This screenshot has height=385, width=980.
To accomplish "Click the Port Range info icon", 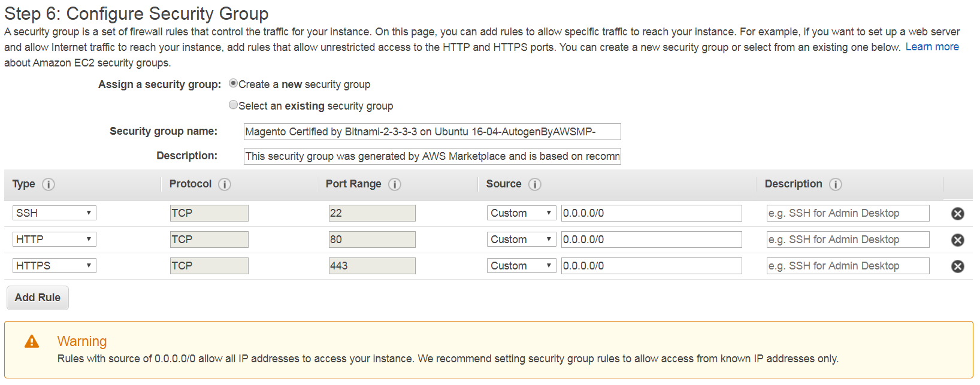I will click(x=394, y=184).
